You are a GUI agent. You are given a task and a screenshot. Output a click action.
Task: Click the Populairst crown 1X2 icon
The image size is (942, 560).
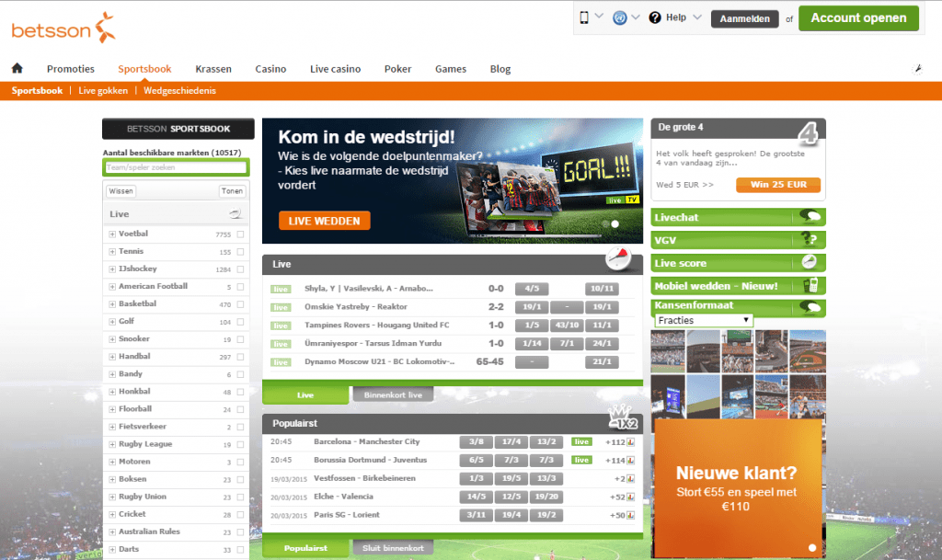(x=623, y=417)
